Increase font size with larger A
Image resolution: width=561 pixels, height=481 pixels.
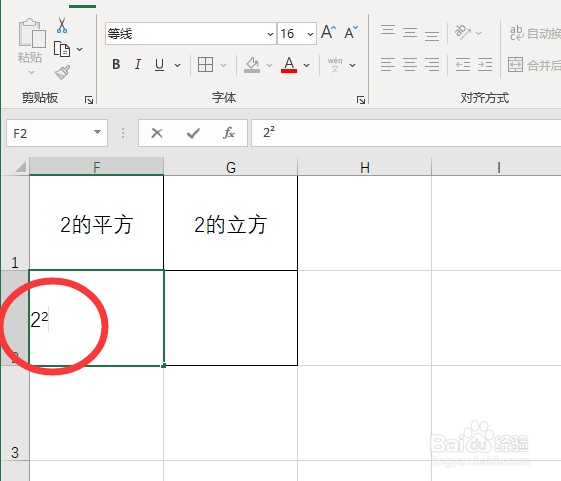[328, 33]
